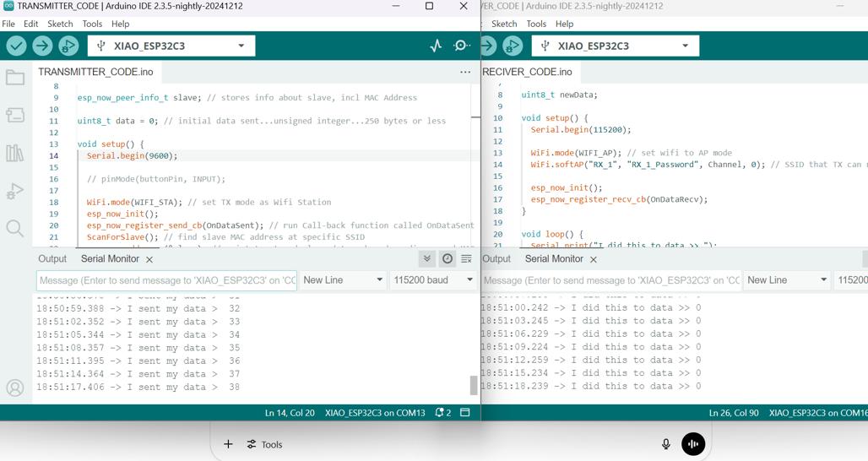
Task: Close Serial Monitor tab in Transmitter window
Action: tap(149, 259)
